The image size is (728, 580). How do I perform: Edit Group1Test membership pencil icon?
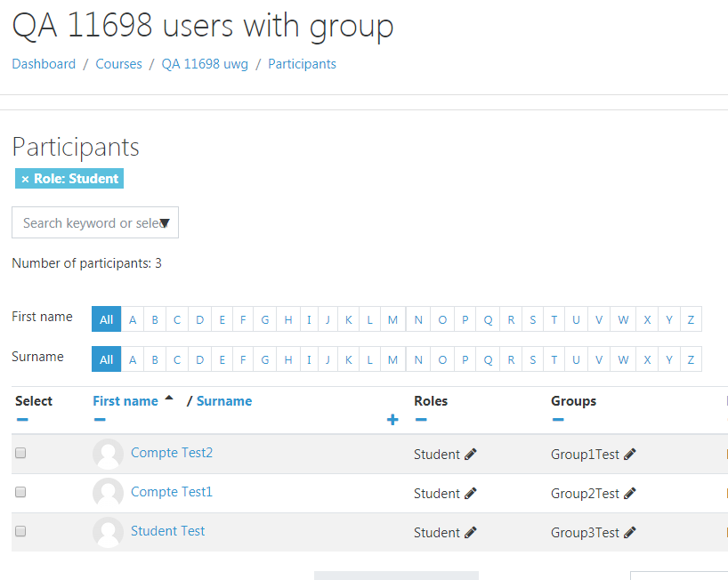click(629, 455)
